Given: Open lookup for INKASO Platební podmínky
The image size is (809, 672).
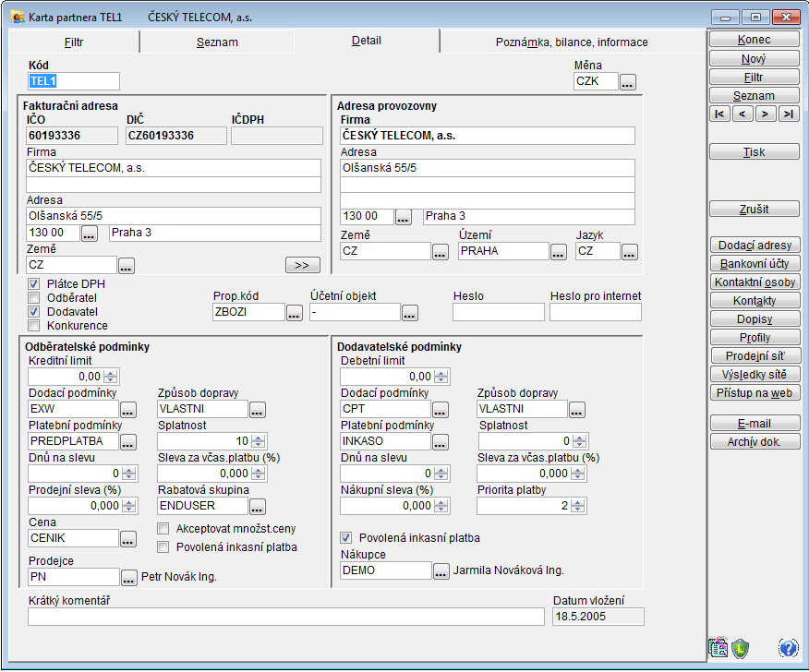Looking at the screenshot, I should (441, 442).
